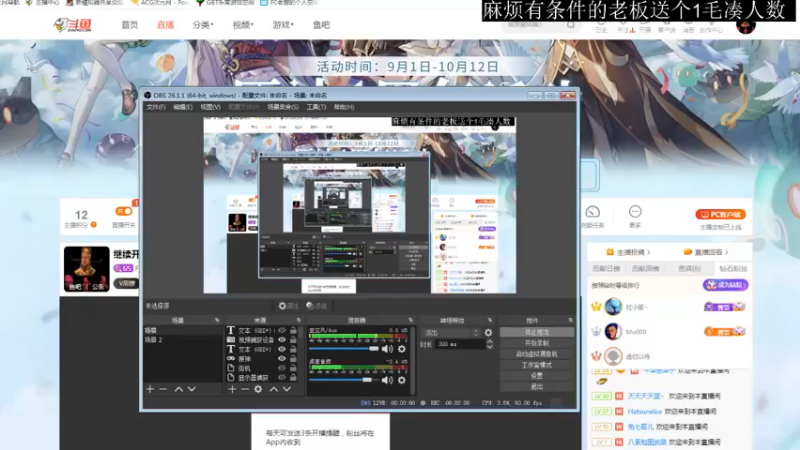Add a new source with the plus icon
The image size is (800, 450).
(232, 389)
